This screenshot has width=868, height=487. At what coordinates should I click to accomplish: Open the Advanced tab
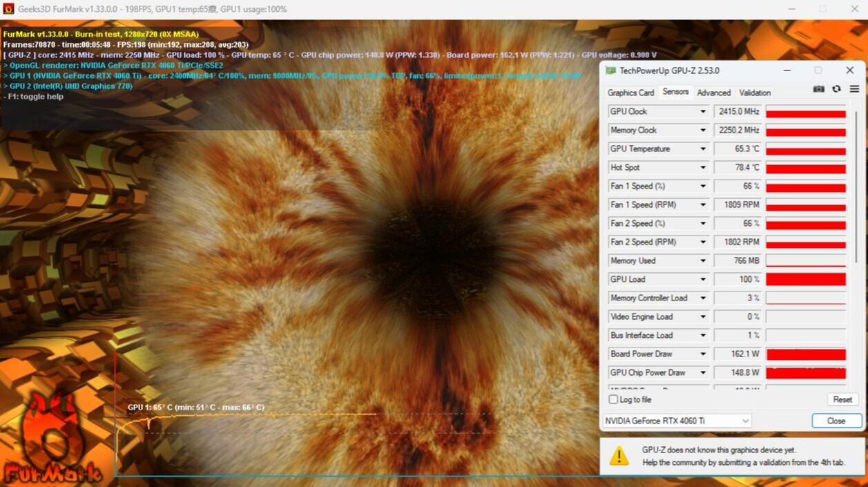[x=713, y=93]
